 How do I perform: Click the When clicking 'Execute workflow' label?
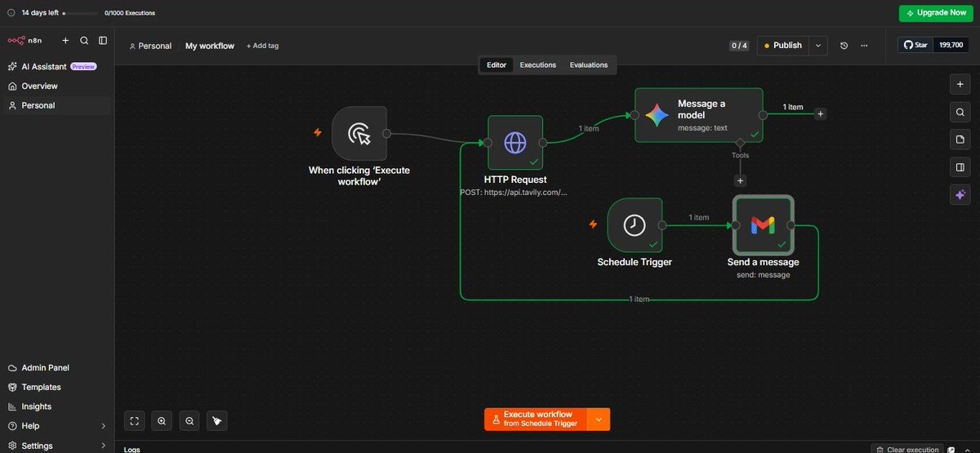[x=359, y=175]
